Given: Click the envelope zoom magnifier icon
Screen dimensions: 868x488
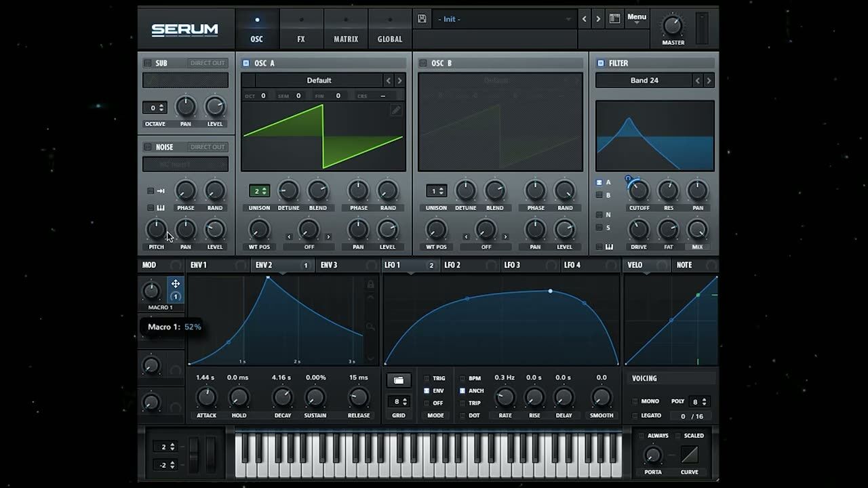Looking at the screenshot, I should tap(370, 327).
